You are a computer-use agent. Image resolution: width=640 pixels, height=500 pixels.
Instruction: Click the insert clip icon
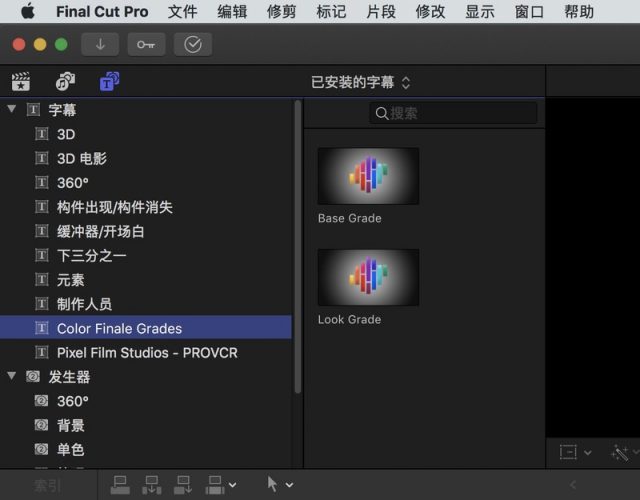pyautogui.click(x=151, y=484)
